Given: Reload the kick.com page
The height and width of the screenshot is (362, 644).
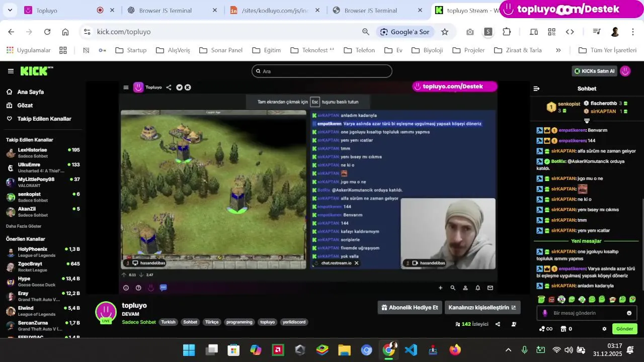Looking at the screenshot, I should pos(47,32).
